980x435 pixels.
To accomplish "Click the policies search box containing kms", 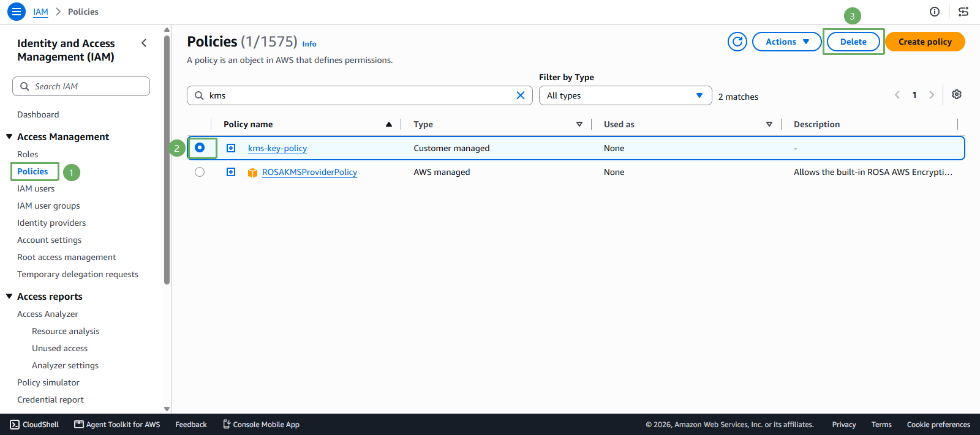I will click(x=360, y=95).
